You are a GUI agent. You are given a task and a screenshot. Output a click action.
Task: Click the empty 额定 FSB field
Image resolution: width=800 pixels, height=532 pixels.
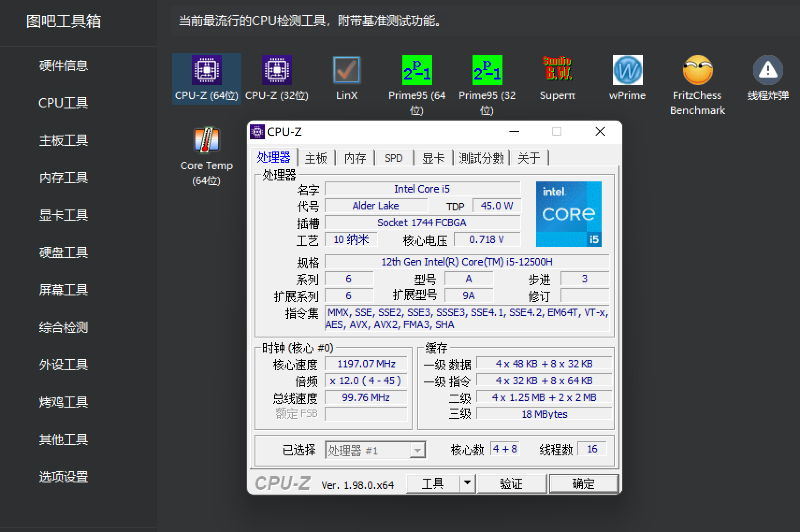point(366,414)
